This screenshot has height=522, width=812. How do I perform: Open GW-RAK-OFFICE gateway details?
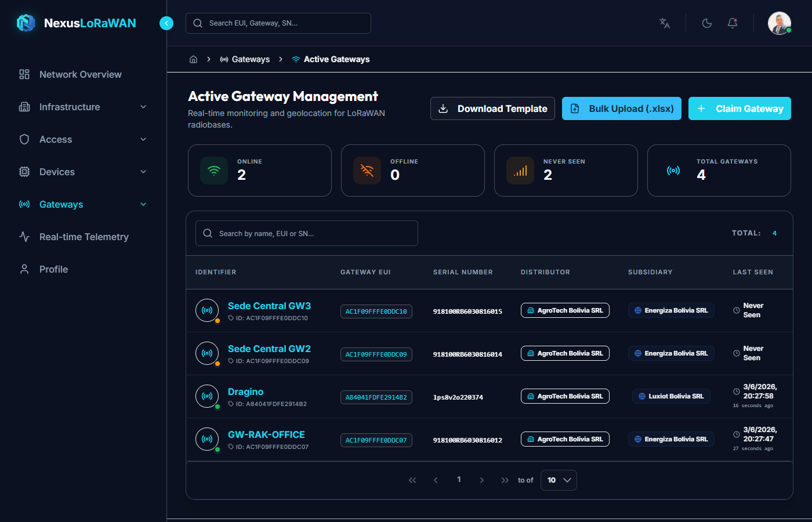[x=266, y=434]
